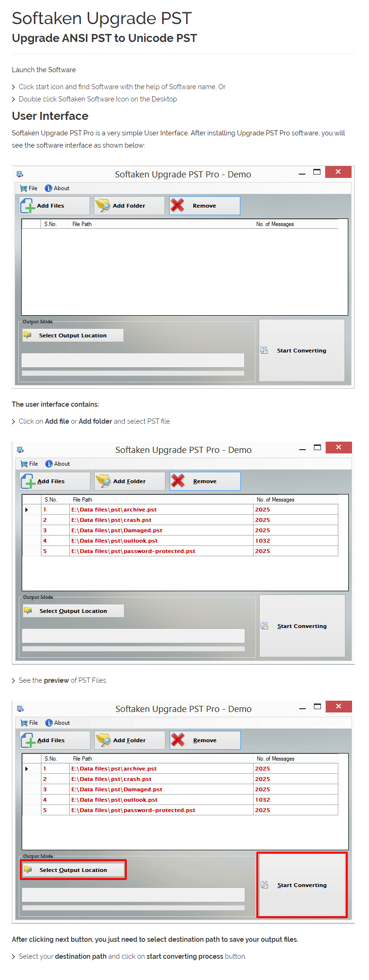Open About menu in window under 'Add file' step
Screen dimensions: 369x980
point(57,464)
